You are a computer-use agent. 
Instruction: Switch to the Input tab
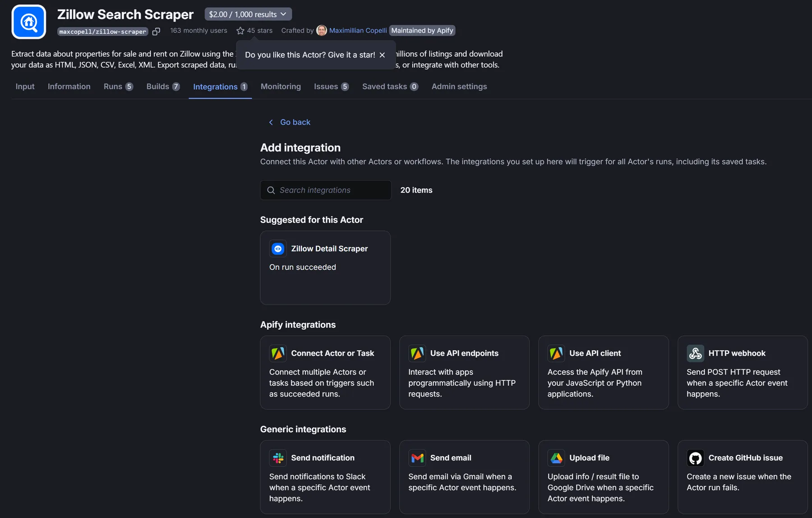tap(25, 86)
